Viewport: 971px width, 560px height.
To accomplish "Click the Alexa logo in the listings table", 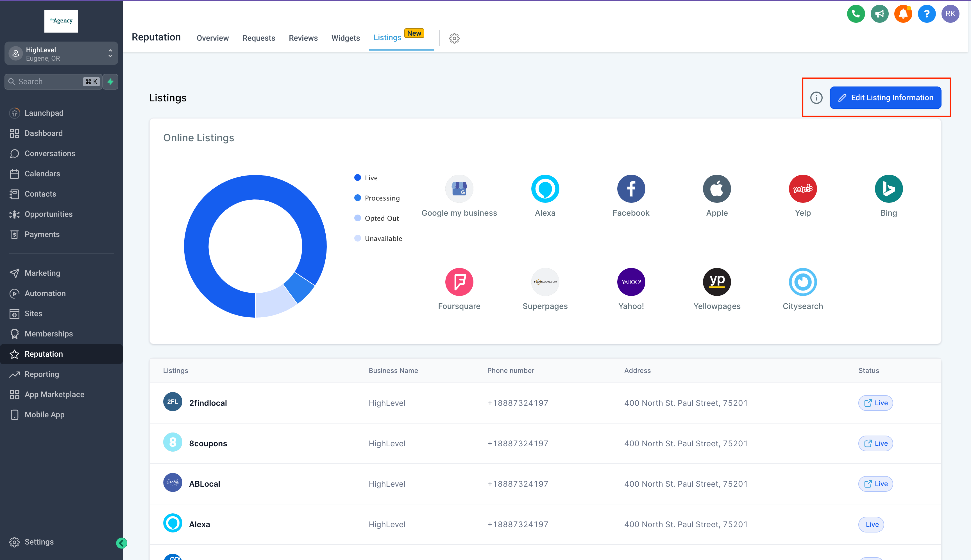I will (173, 523).
